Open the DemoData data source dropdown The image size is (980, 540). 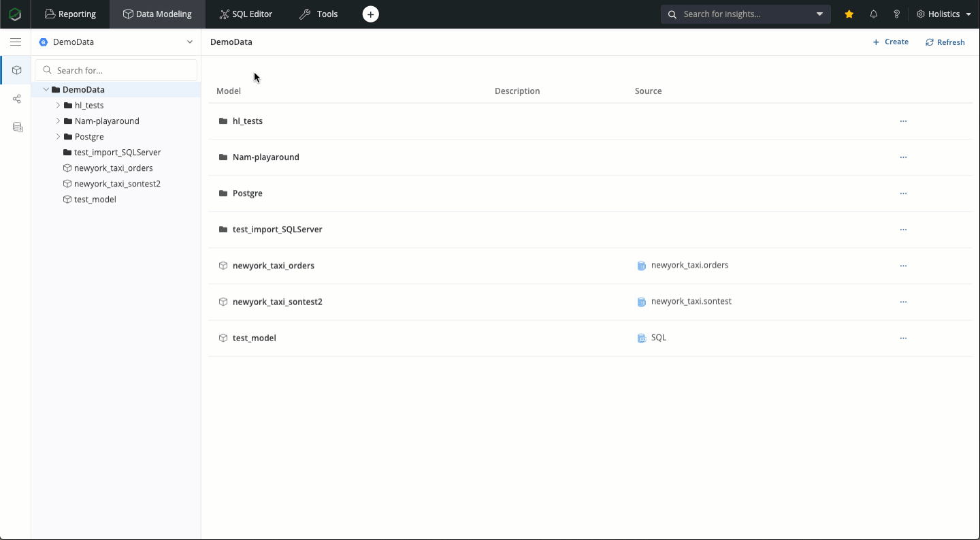[x=116, y=42]
